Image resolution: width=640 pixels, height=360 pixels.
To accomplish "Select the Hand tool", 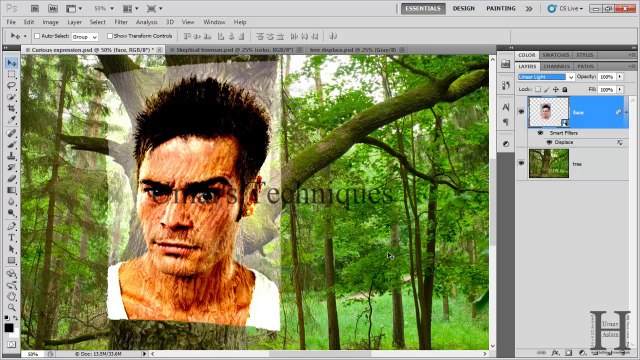I will (x=11, y=296).
